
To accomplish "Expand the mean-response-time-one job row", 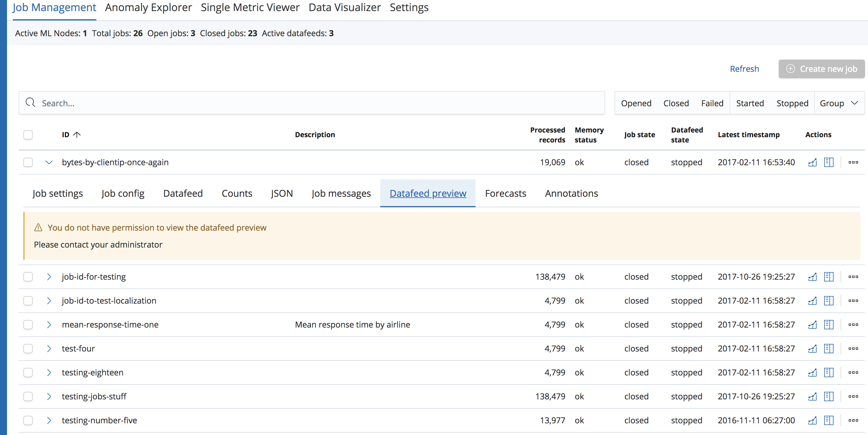I will coord(49,325).
